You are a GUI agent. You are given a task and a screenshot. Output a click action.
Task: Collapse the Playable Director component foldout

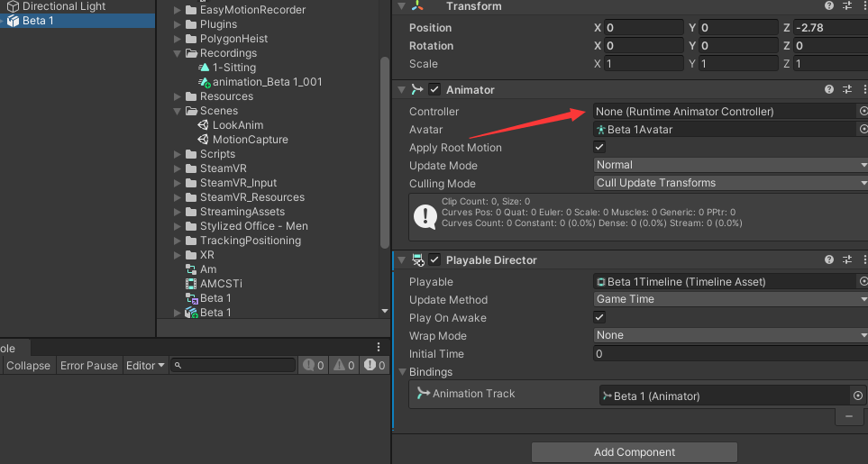coord(401,259)
